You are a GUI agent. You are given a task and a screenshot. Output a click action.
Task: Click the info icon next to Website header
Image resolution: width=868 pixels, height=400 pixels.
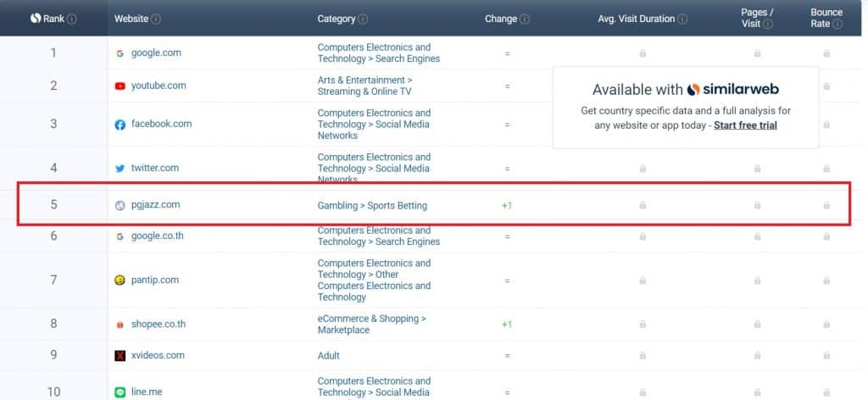(x=156, y=19)
